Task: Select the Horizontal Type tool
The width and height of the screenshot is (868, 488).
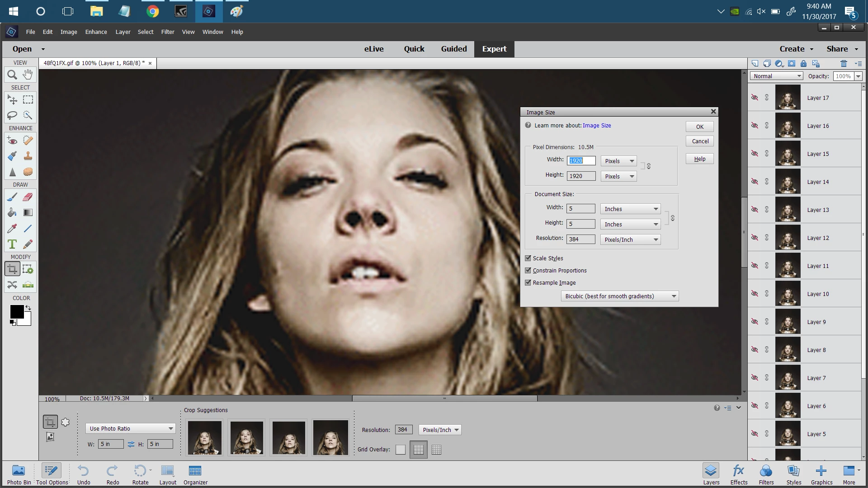Action: click(x=12, y=244)
